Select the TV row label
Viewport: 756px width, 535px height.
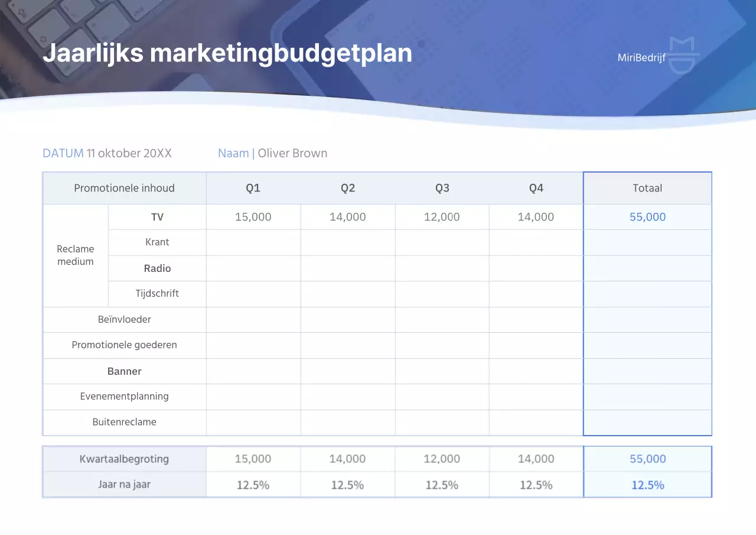157,216
